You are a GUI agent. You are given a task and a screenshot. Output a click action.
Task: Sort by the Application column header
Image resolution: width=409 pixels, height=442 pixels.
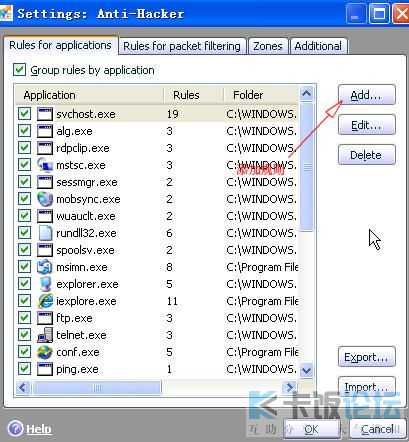pyautogui.click(x=90, y=95)
